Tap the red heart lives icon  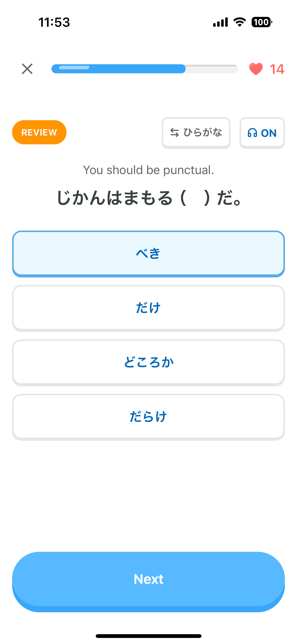point(256,69)
